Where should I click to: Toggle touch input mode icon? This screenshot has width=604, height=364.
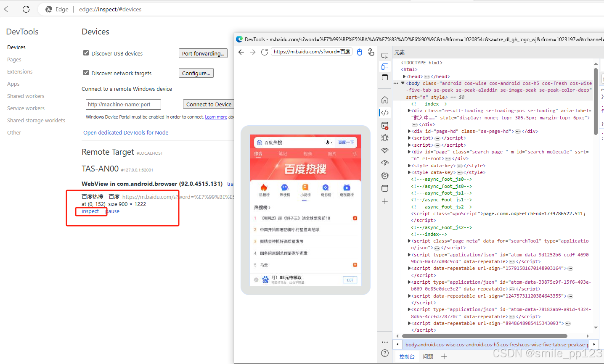click(371, 52)
